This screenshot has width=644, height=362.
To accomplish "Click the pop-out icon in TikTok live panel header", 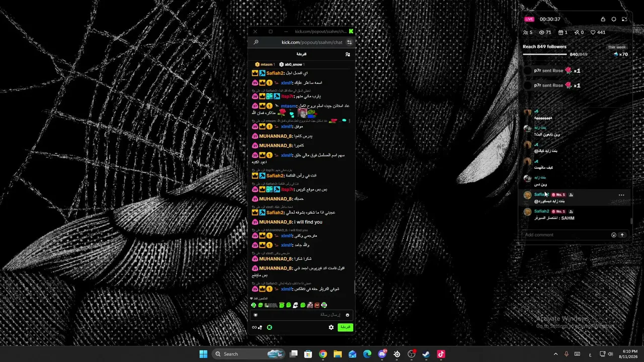I will click(624, 19).
